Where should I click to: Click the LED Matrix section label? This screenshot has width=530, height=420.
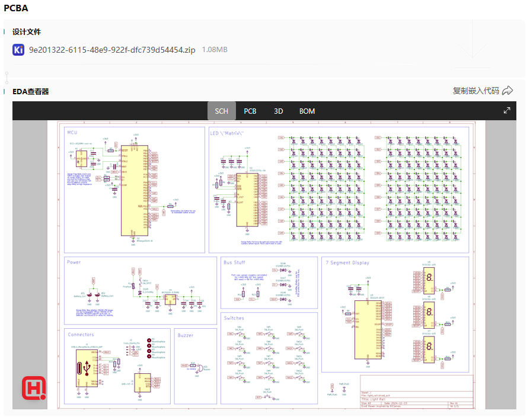(227, 133)
